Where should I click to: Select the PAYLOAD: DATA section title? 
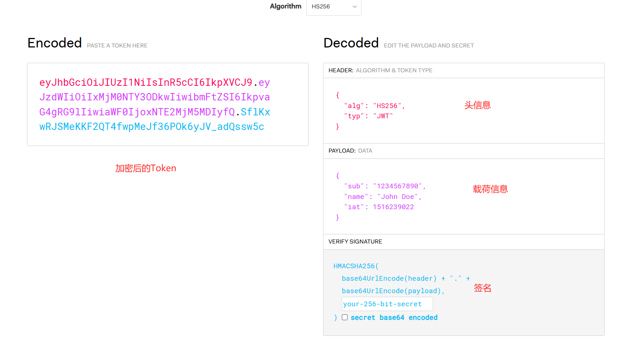[350, 151]
